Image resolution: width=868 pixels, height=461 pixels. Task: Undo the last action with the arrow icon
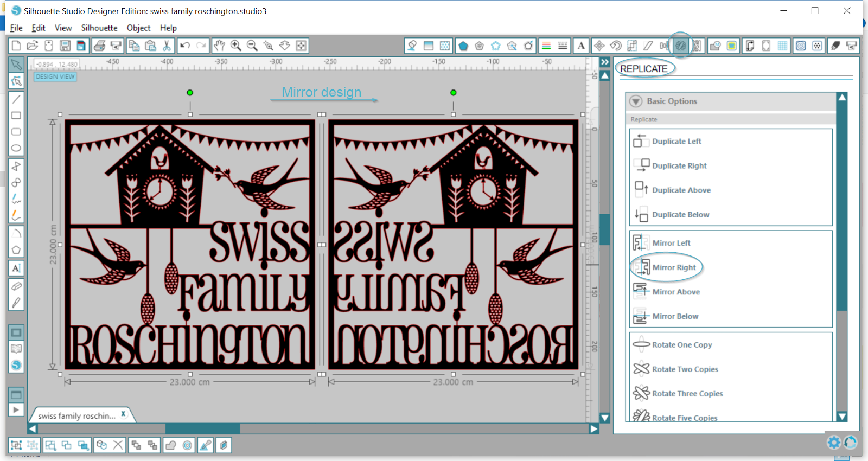[185, 46]
